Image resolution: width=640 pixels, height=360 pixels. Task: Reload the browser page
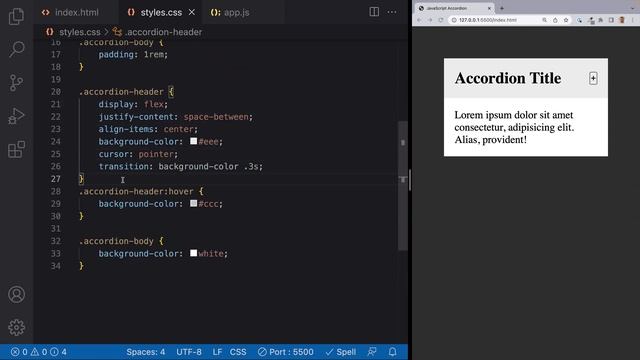click(441, 20)
